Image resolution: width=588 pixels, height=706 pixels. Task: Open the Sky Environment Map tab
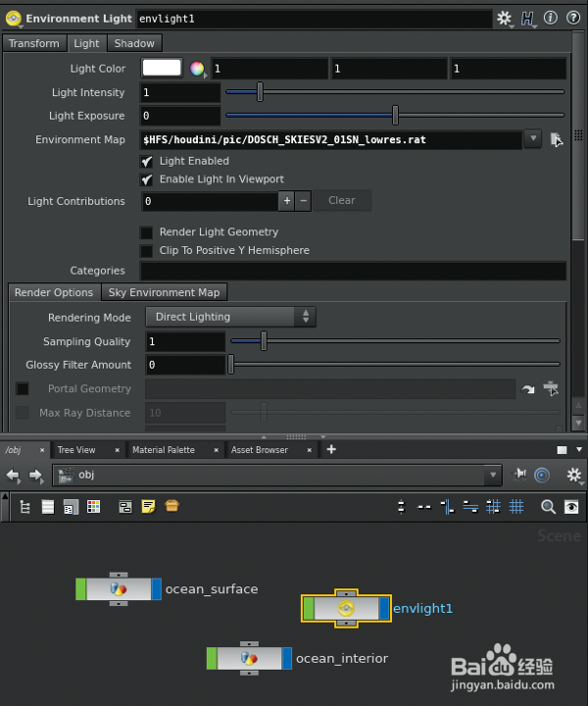(x=164, y=292)
